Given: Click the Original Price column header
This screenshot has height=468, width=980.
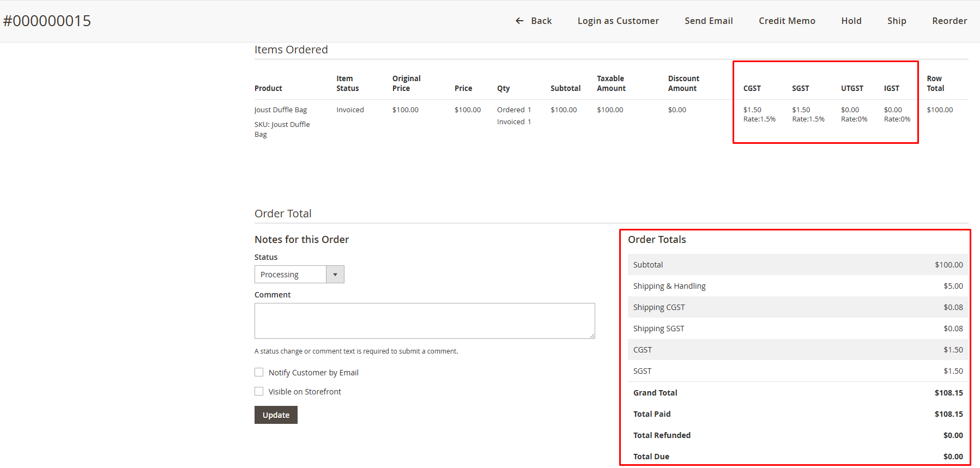Looking at the screenshot, I should pos(407,83).
